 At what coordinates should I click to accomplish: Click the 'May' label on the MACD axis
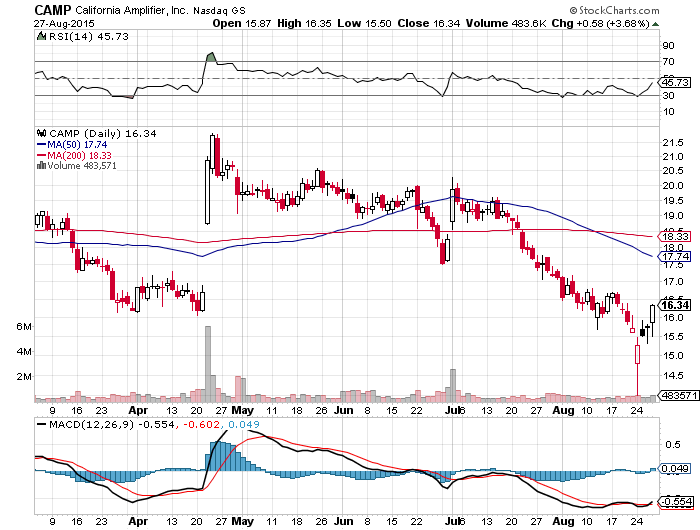242,521
